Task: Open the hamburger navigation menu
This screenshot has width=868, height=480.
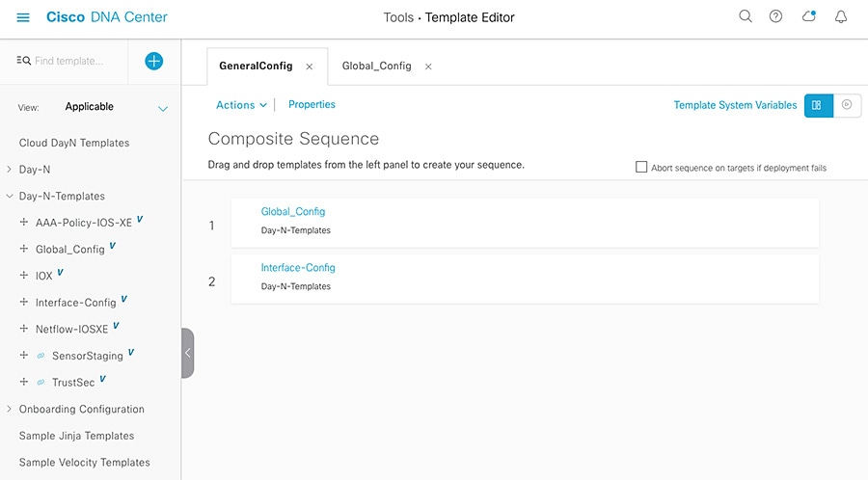Action: pos(24,17)
